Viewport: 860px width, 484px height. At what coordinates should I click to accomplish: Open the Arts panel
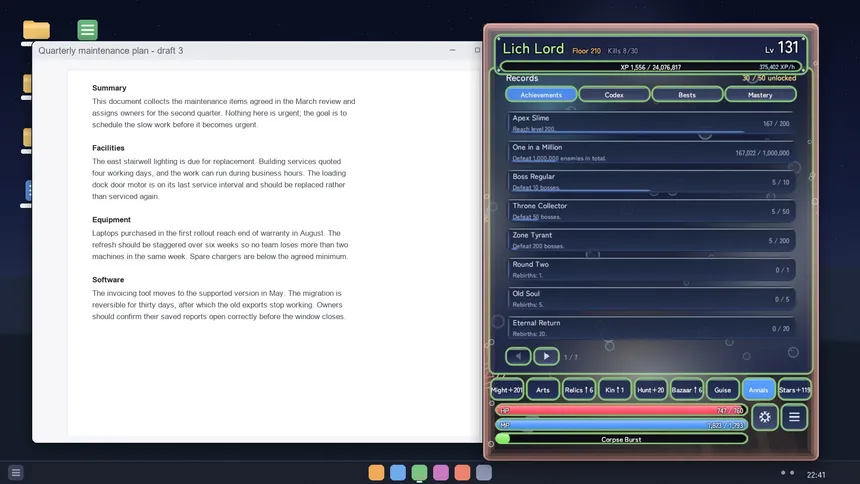click(542, 390)
